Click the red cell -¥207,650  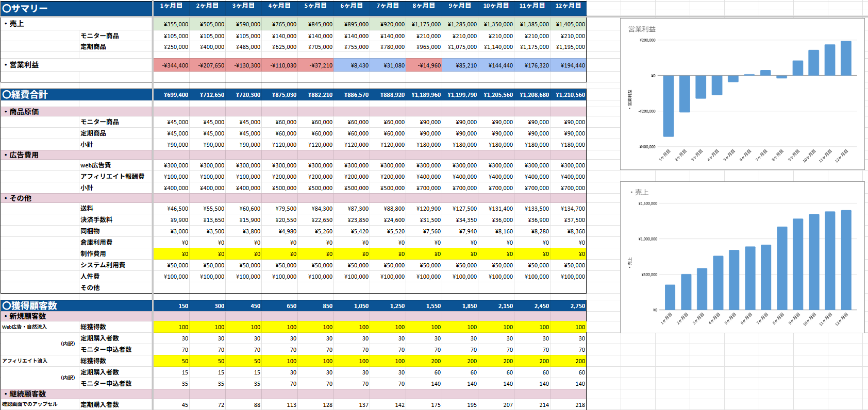tap(207, 65)
